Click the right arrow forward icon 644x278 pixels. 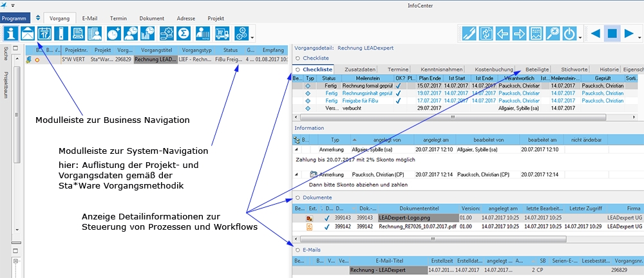(x=519, y=33)
